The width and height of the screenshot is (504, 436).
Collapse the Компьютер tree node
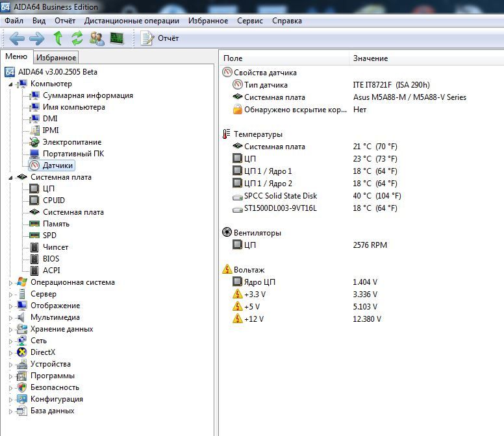click(10, 84)
